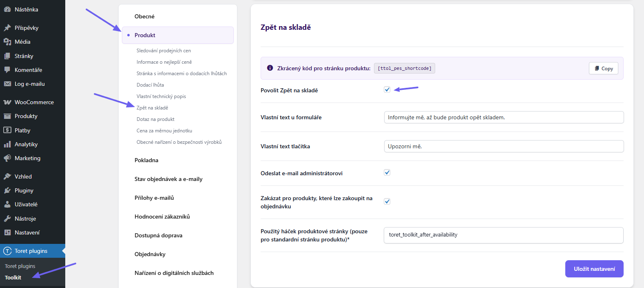
Task: Click the Uživatelé person icon
Action: click(x=7, y=204)
